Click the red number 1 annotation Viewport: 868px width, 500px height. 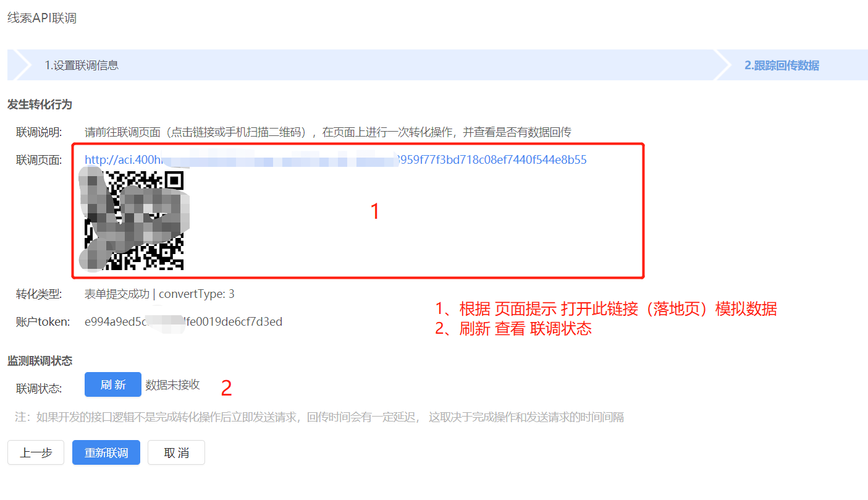(x=374, y=212)
